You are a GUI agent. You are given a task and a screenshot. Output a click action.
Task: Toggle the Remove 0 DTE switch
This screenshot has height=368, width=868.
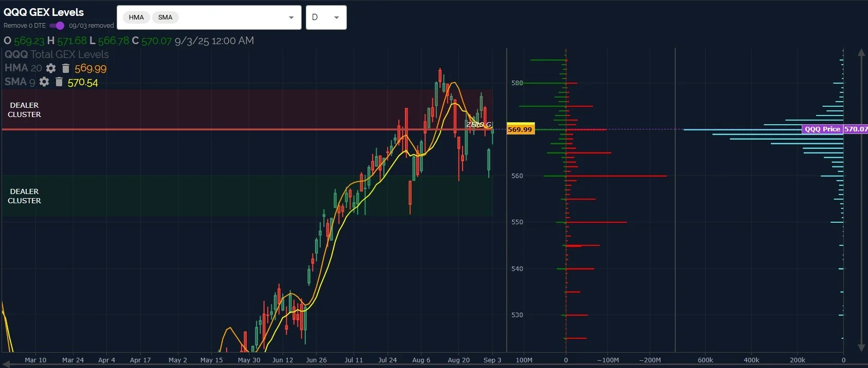pos(57,26)
